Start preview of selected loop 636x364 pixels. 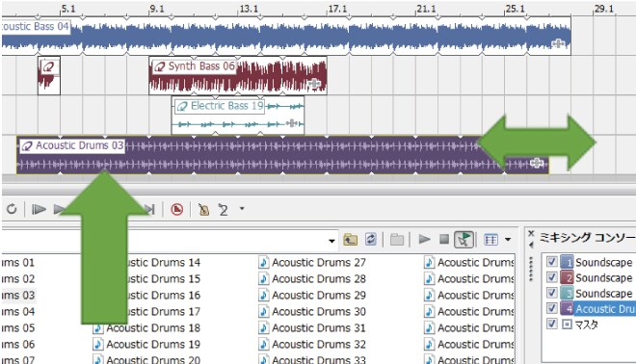coord(424,239)
